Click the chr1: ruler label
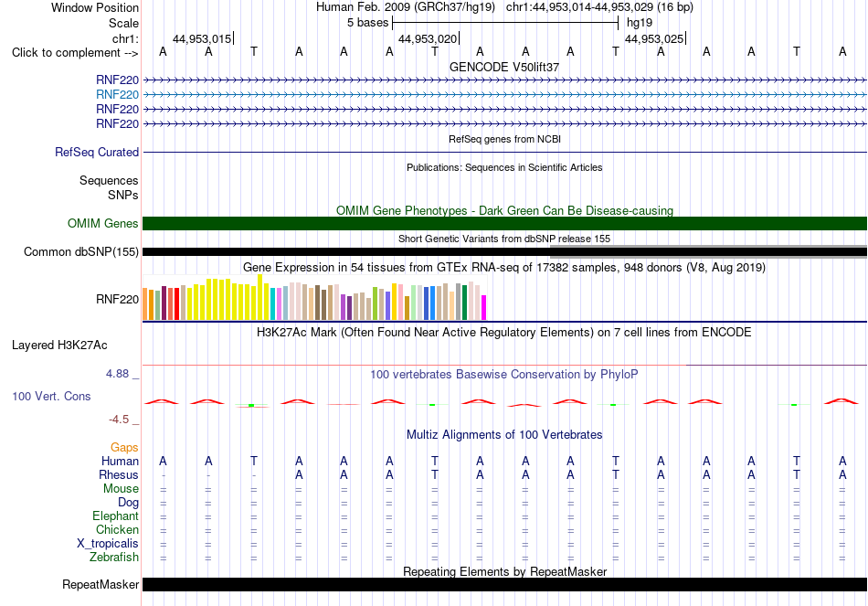This screenshot has height=606, width=868. tap(125, 38)
